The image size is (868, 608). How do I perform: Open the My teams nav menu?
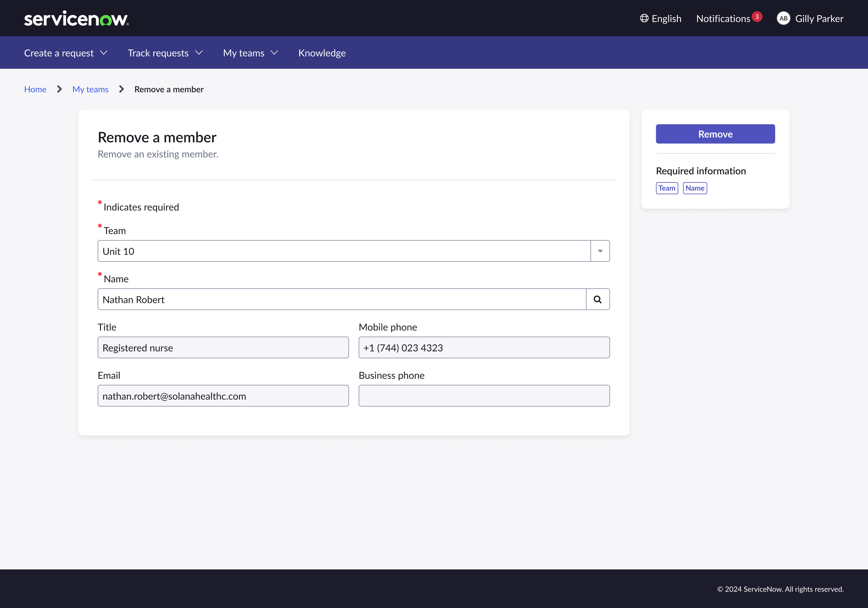tap(244, 53)
